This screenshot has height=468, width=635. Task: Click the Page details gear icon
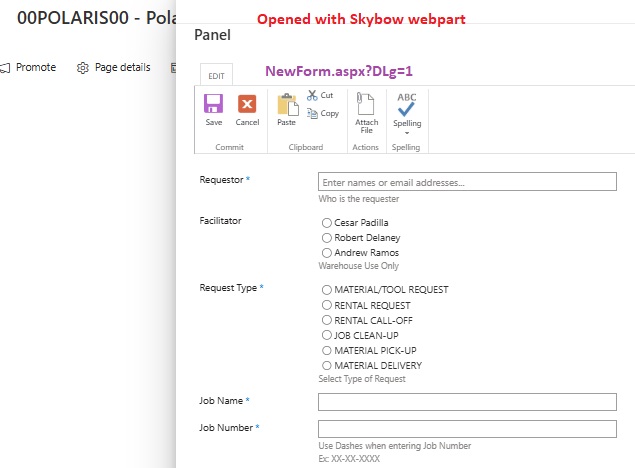[83, 68]
